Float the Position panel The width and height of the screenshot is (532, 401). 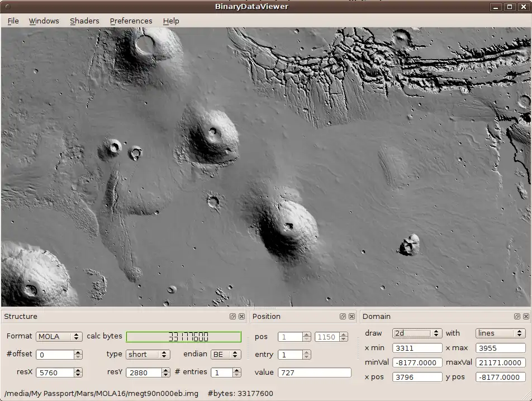coord(343,316)
